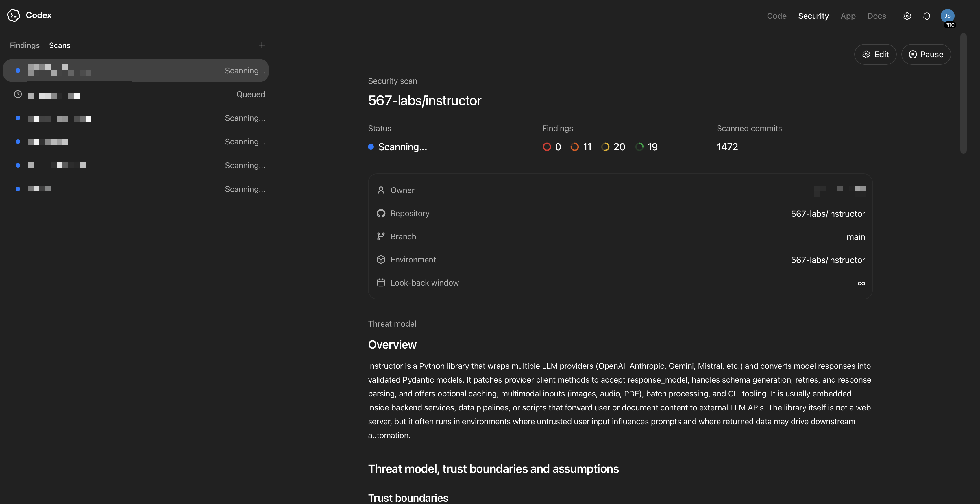Click the clock icon on the Queued scan

[18, 94]
